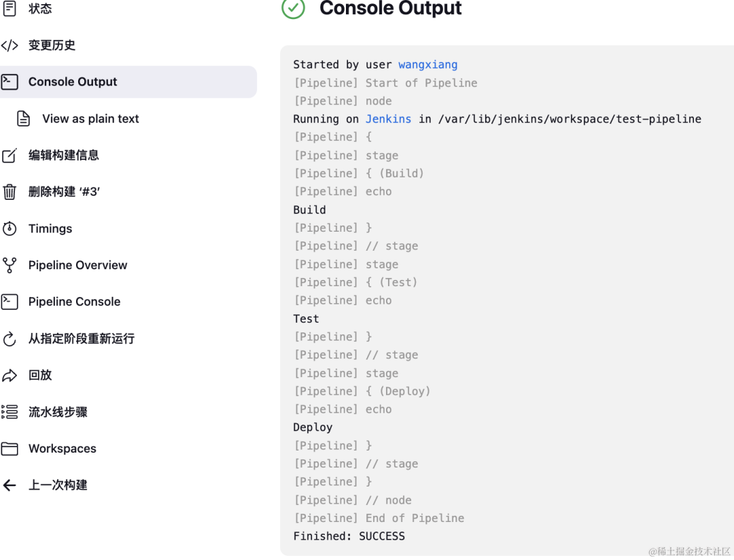The width and height of the screenshot is (734, 560).
Task: Click the Workspaces folder icon
Action: (x=10, y=449)
